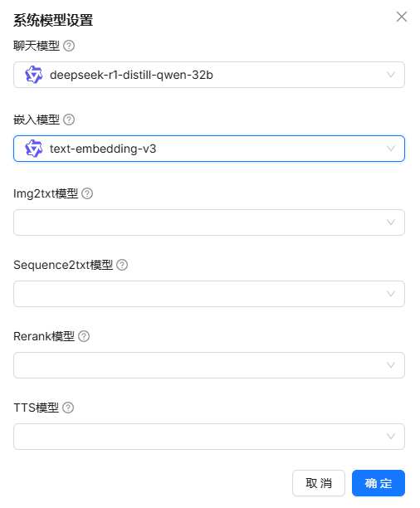Open the empty Sequence2txt model dropdown

[209, 294]
